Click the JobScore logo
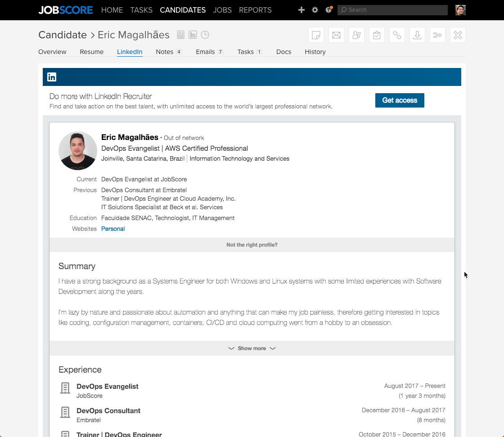 tap(66, 10)
